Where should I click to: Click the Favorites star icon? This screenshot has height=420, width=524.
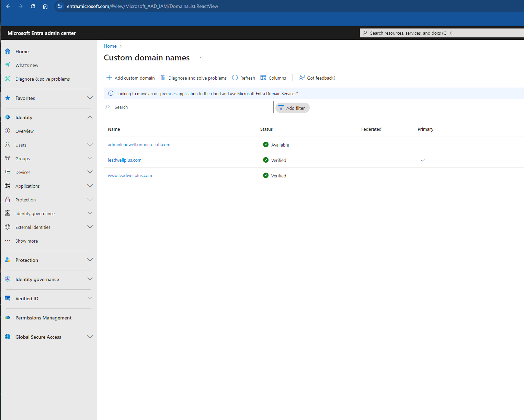(8, 98)
